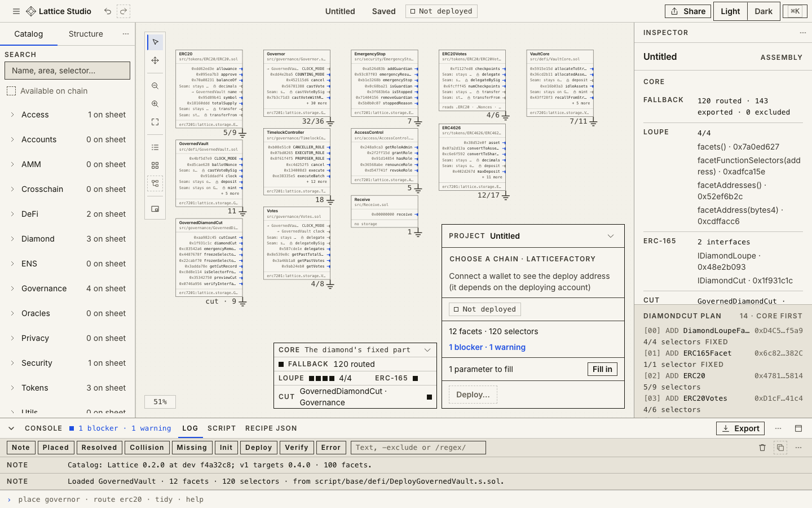Select the pointer tool in canvas toolbar
Viewport: 812px width, 508px height.
155,42
